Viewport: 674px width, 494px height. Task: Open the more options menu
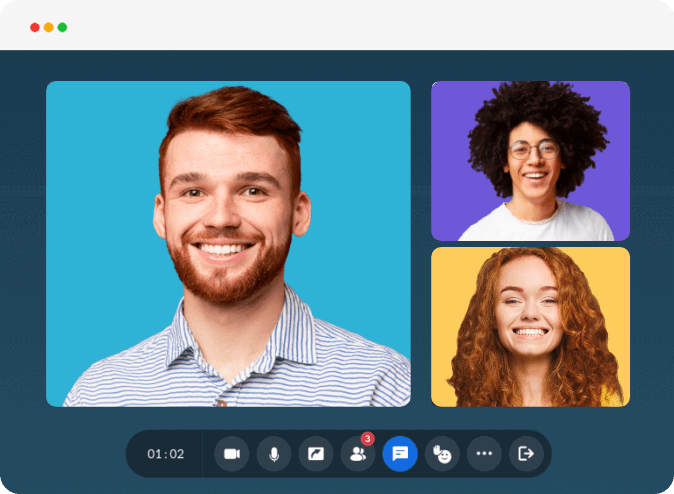tap(484, 454)
